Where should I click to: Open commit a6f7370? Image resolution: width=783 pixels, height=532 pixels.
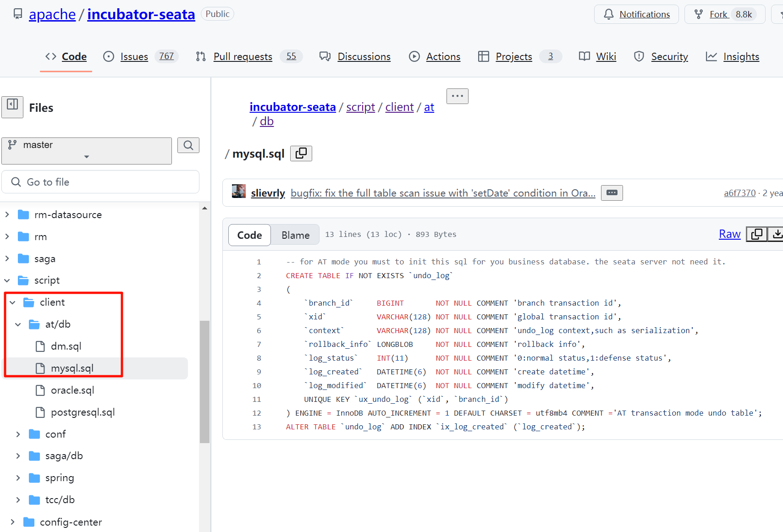pyautogui.click(x=740, y=193)
